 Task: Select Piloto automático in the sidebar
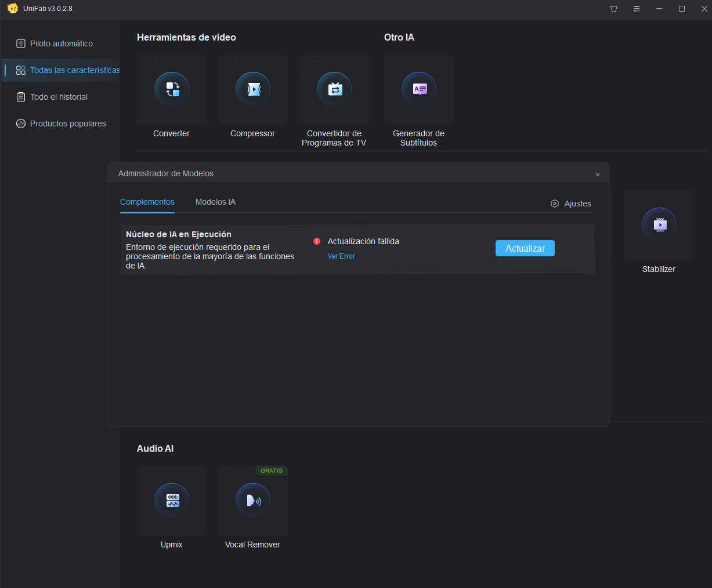tap(60, 43)
